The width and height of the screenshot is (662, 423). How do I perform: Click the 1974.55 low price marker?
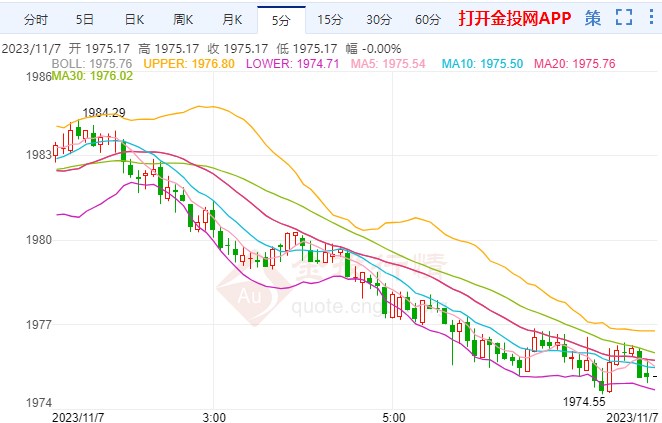tap(584, 401)
